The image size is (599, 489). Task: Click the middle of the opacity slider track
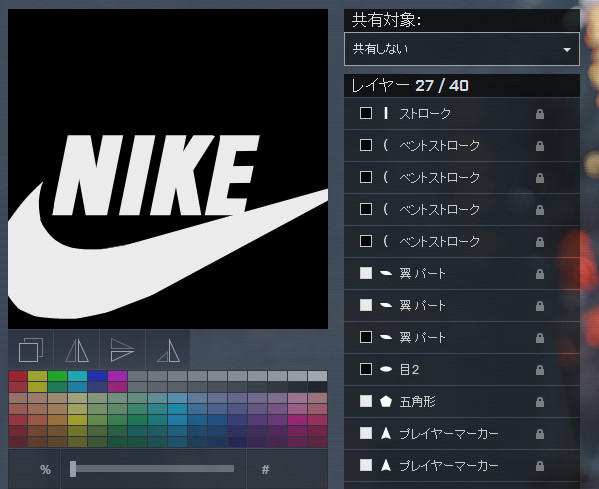tap(152, 469)
